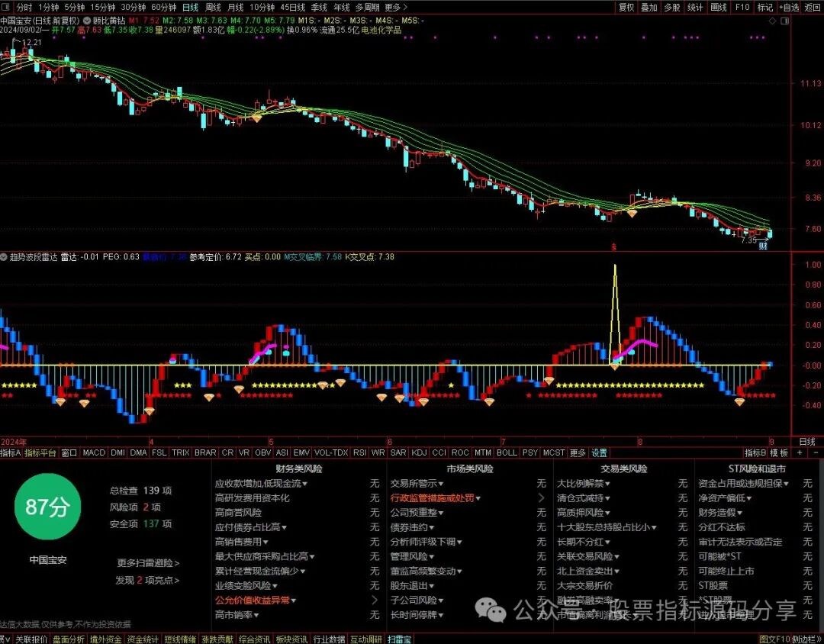The height and width of the screenshot is (644, 824).
Task: Click the 叠加 overlay button
Action: [649, 8]
